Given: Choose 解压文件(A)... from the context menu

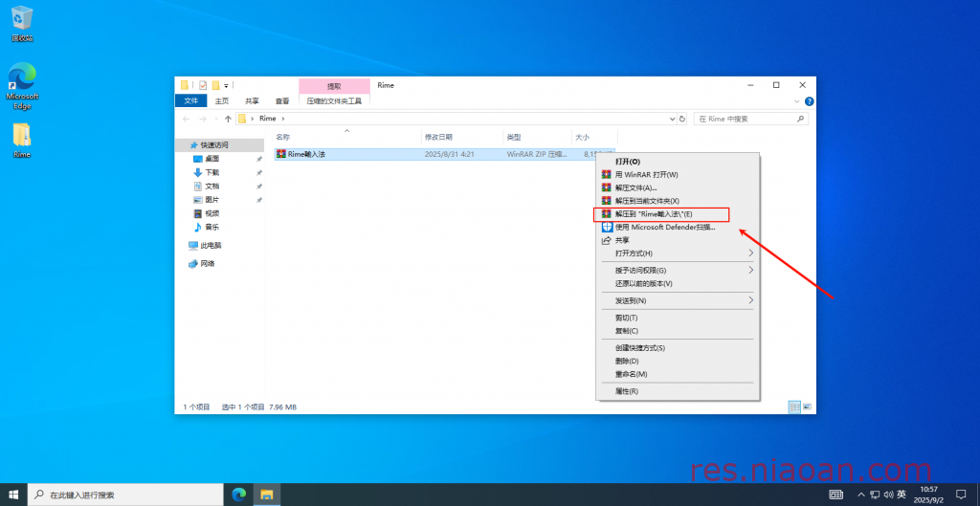Looking at the screenshot, I should click(x=678, y=187).
